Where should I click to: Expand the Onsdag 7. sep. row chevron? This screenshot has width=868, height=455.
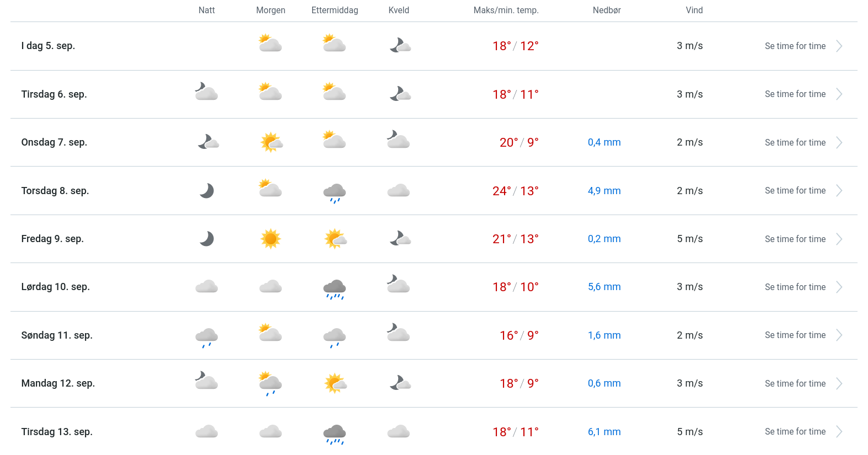tap(839, 143)
